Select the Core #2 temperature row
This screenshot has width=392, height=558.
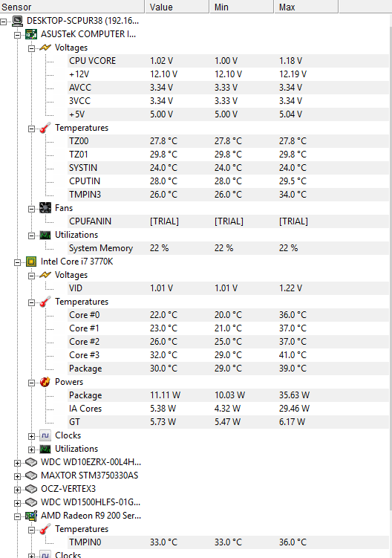(228, 342)
